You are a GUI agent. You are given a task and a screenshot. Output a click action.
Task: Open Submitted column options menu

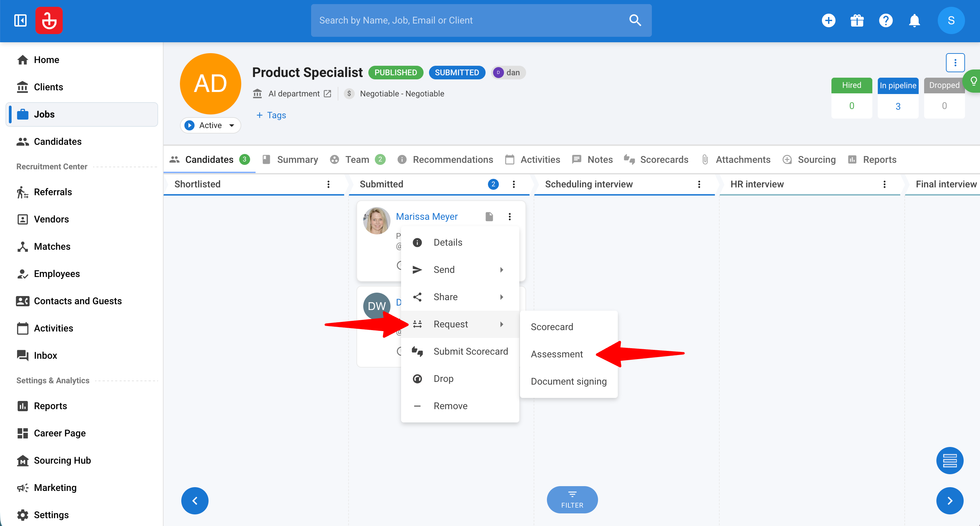coord(514,184)
